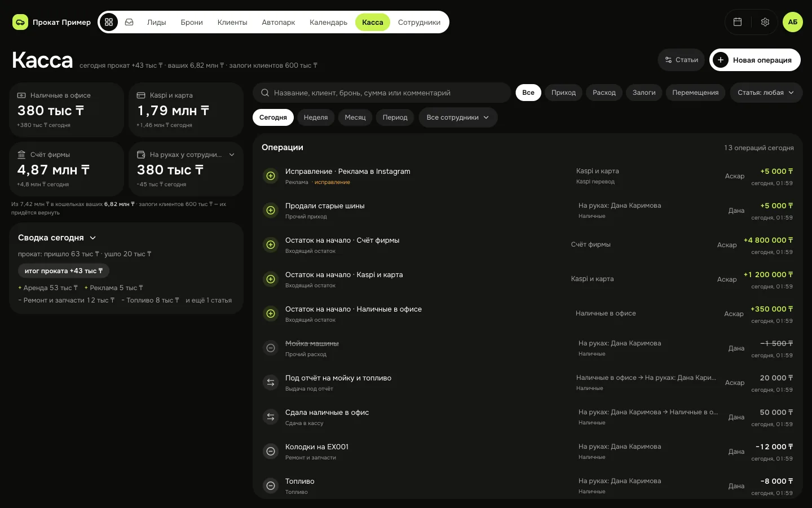Click minus icon of Колодки на EX001
812x508 pixels.
(271, 452)
